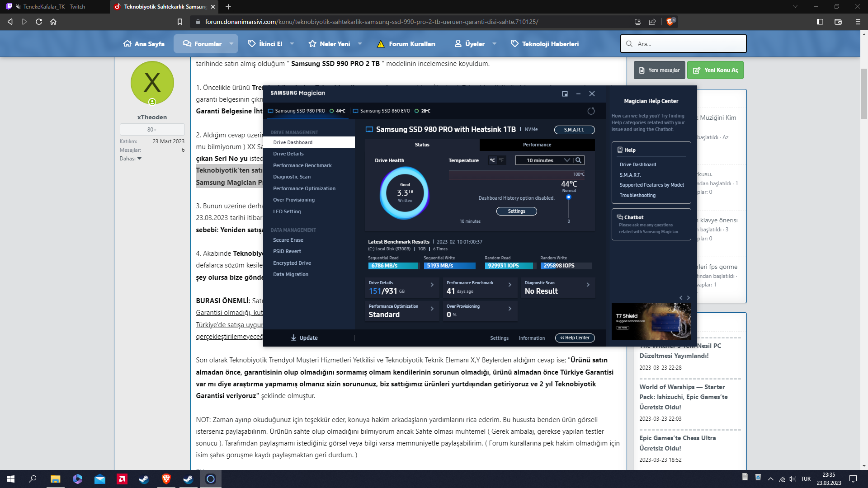Open Forum Kuralları menu item

click(x=406, y=44)
